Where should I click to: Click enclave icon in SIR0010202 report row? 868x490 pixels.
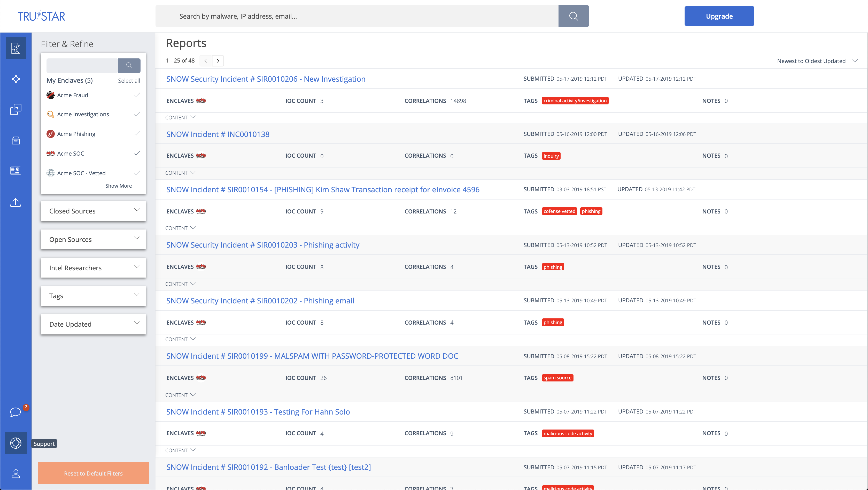pyautogui.click(x=201, y=323)
